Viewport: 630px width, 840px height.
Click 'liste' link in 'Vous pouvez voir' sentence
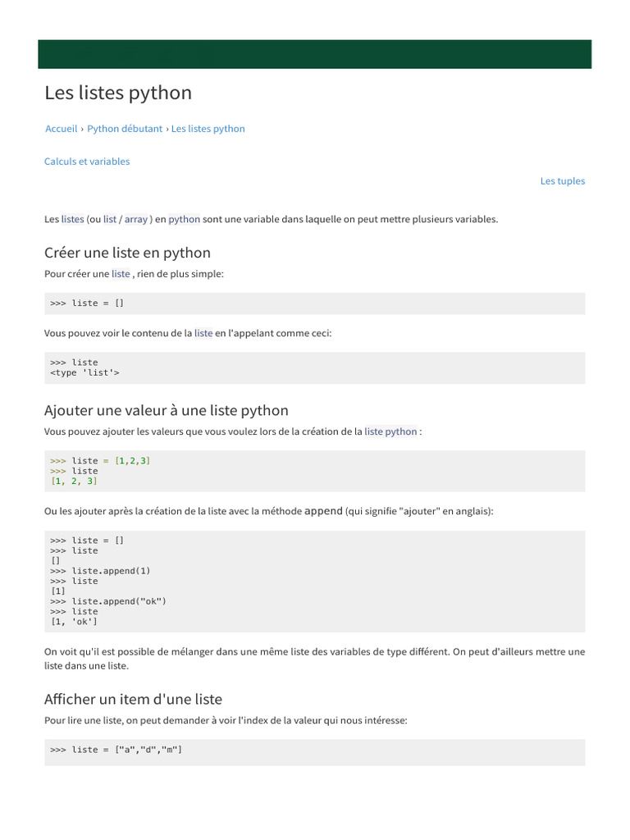click(203, 333)
